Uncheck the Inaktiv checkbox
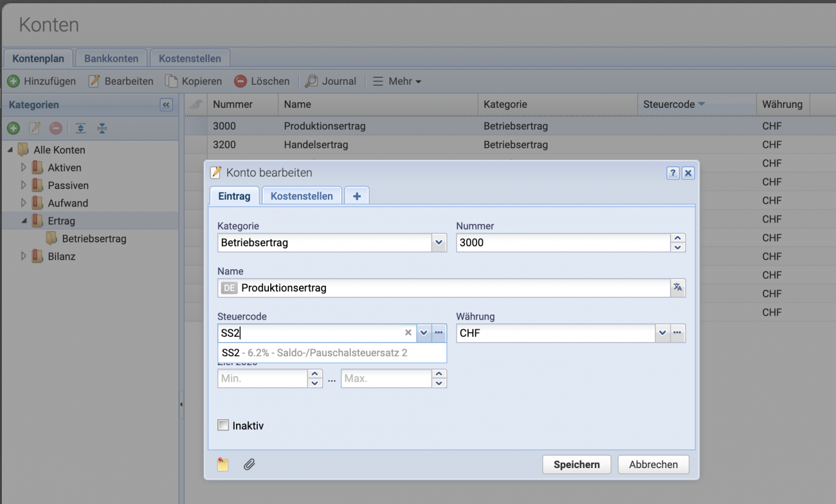This screenshot has width=836, height=504. 223,425
